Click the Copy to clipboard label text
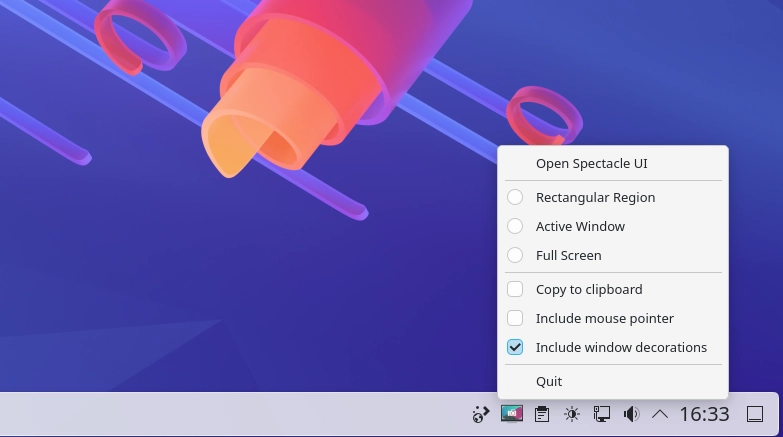This screenshot has width=783, height=437. [589, 289]
